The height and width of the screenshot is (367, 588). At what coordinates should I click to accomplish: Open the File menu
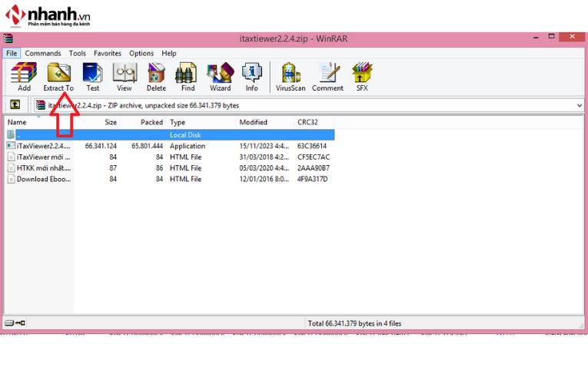pos(12,53)
